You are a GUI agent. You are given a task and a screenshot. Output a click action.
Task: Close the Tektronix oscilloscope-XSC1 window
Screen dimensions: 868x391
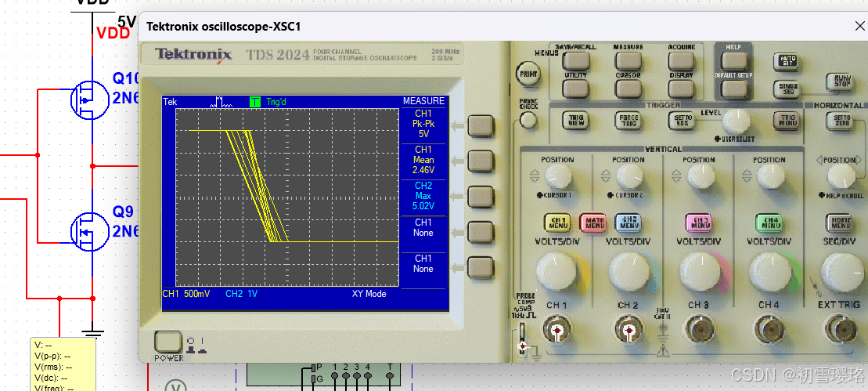coord(859,26)
